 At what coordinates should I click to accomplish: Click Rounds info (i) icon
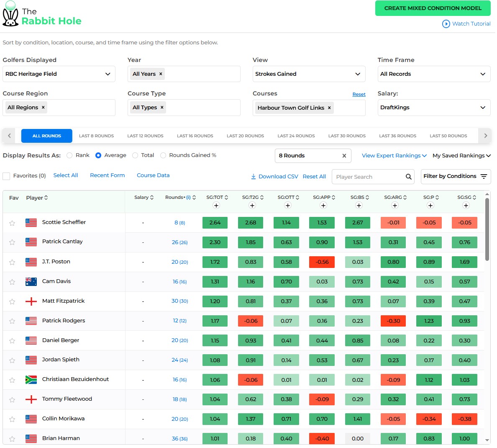189,198
